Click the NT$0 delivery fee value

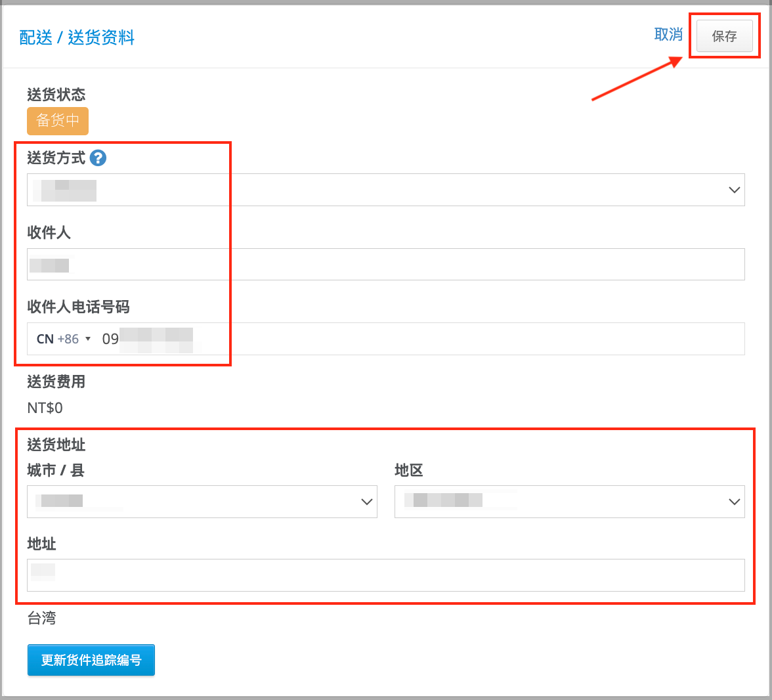pos(45,408)
